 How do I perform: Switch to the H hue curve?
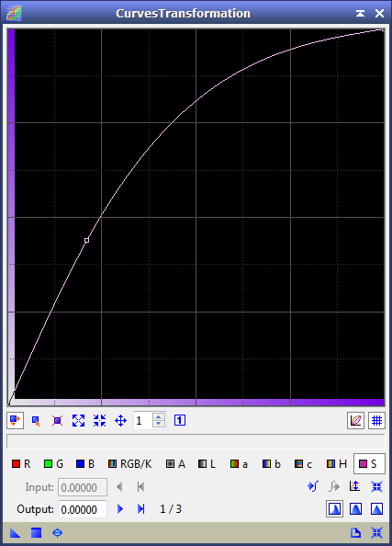[337, 464]
